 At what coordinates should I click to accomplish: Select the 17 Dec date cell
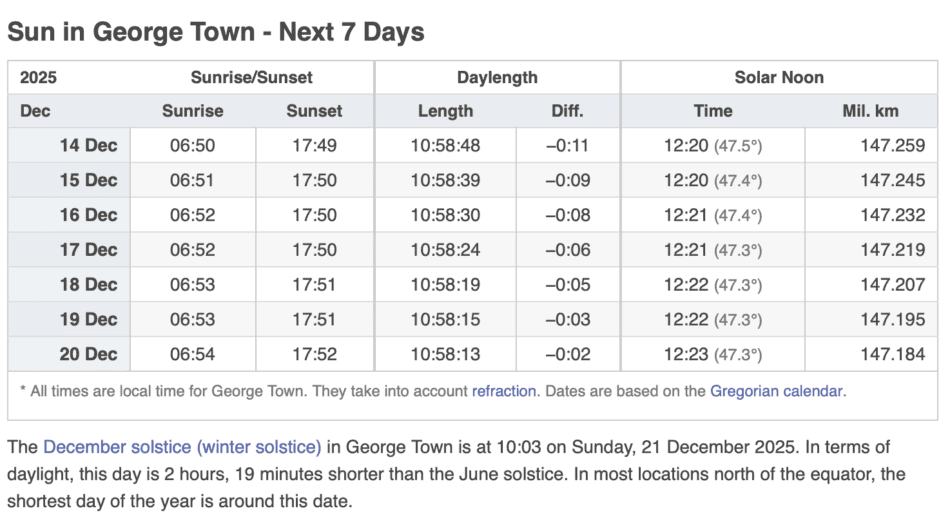(88, 250)
